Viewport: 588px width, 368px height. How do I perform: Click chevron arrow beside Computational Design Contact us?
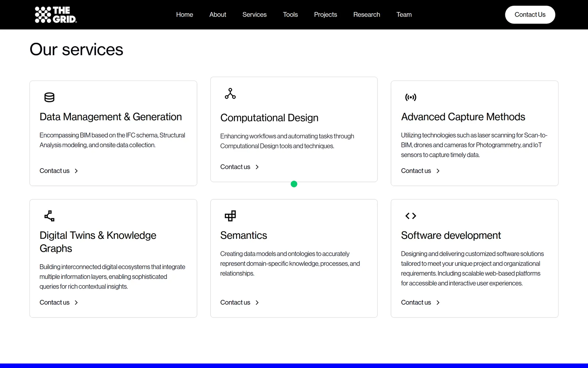pyautogui.click(x=257, y=167)
